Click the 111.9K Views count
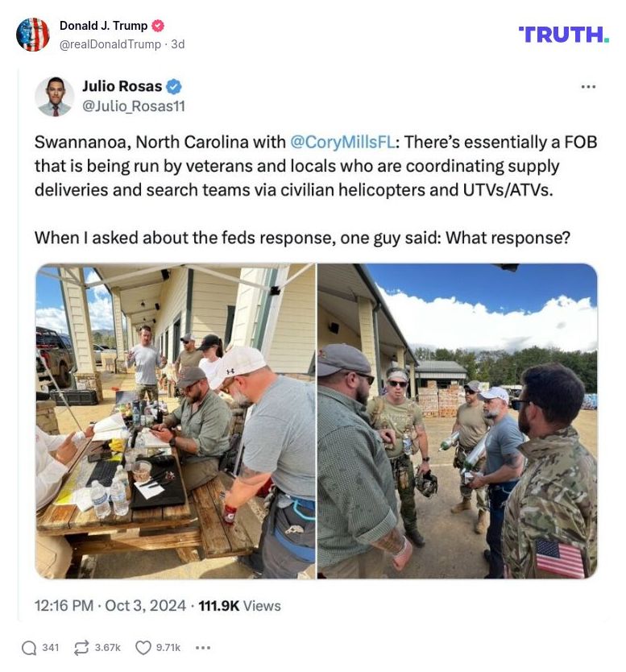Screen dimensions: 626x672 [x=239, y=606]
